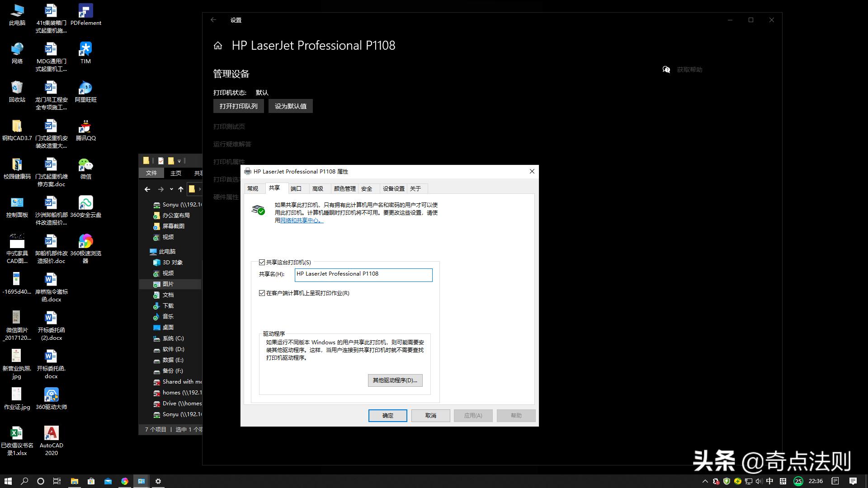
Task: Open the 网络和共享中心 link
Action: click(x=301, y=221)
